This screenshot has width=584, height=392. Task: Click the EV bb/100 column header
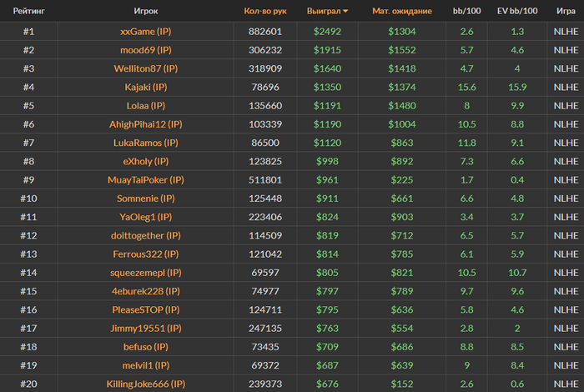coord(517,12)
